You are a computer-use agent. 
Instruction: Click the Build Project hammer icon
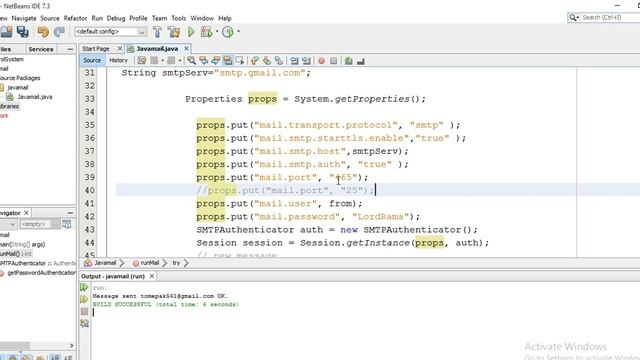(157, 32)
